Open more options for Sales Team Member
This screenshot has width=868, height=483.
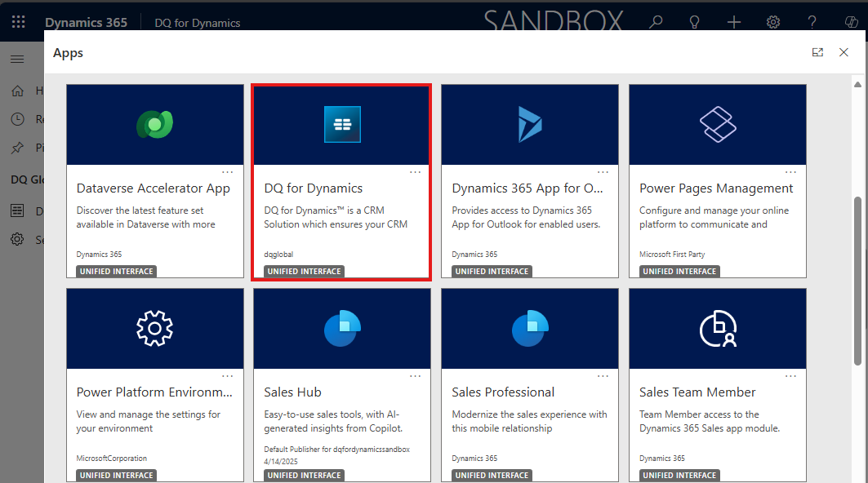tap(790, 376)
